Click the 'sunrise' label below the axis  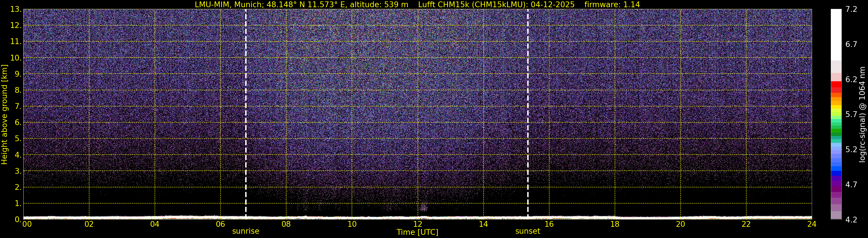pyautogui.click(x=246, y=231)
